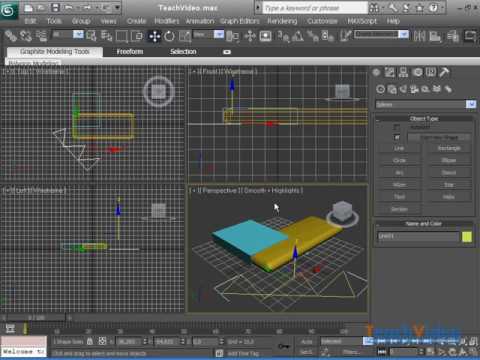Open the Utilities hammer tab
This screenshot has height=360, width=480.
click(444, 72)
